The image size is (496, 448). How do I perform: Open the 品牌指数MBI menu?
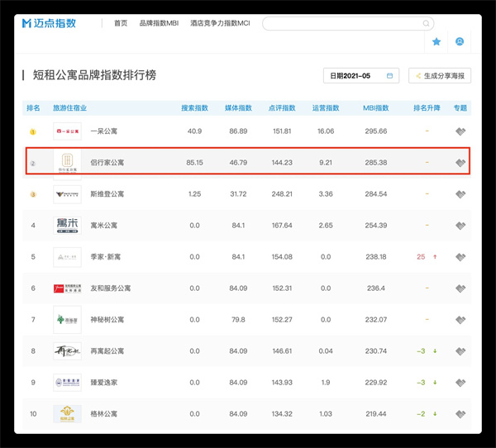pos(159,24)
